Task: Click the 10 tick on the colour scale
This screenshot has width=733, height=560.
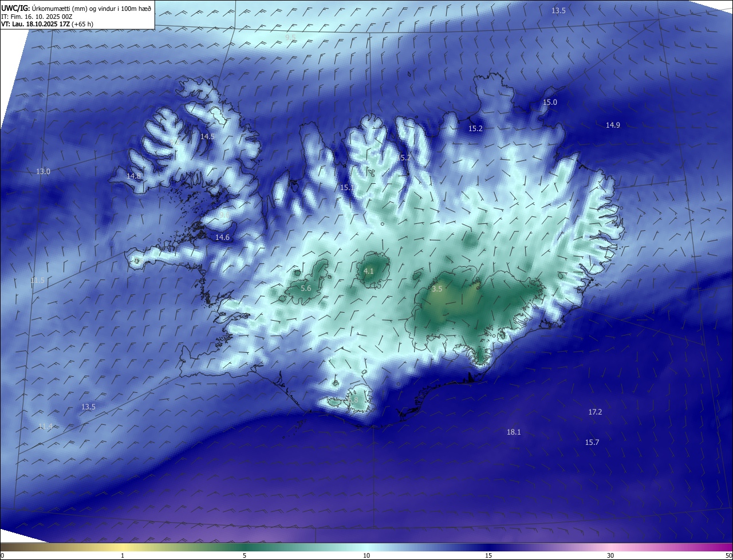Action: tap(366, 555)
